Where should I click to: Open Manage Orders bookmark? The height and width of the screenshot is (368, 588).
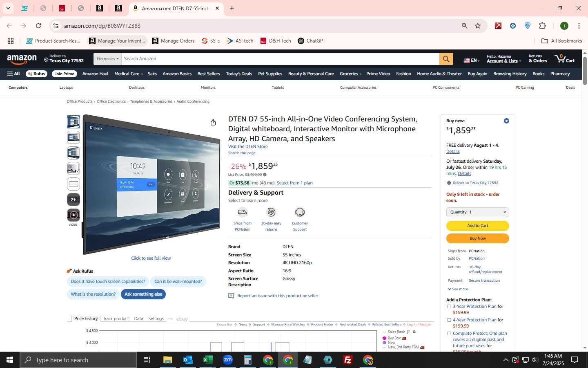[173, 41]
